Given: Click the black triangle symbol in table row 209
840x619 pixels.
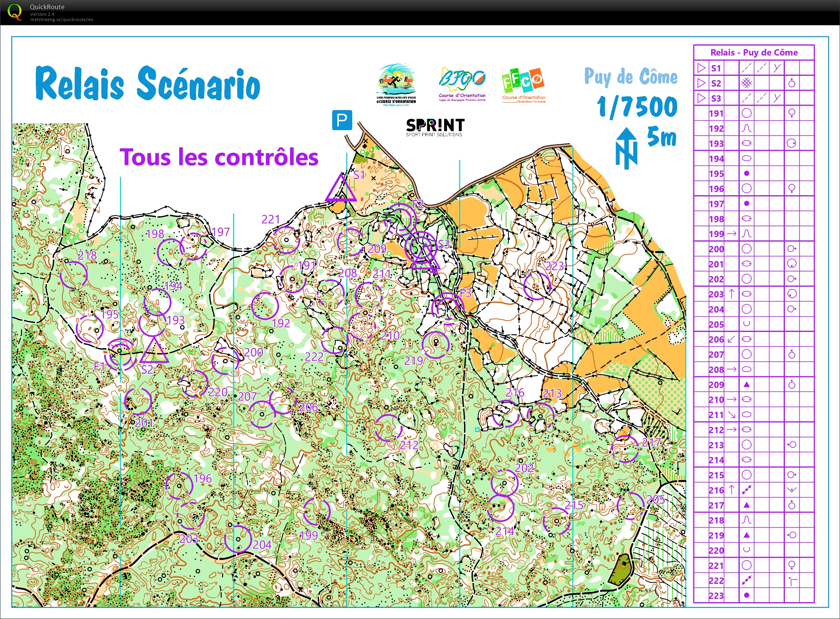Looking at the screenshot, I should [x=746, y=384].
